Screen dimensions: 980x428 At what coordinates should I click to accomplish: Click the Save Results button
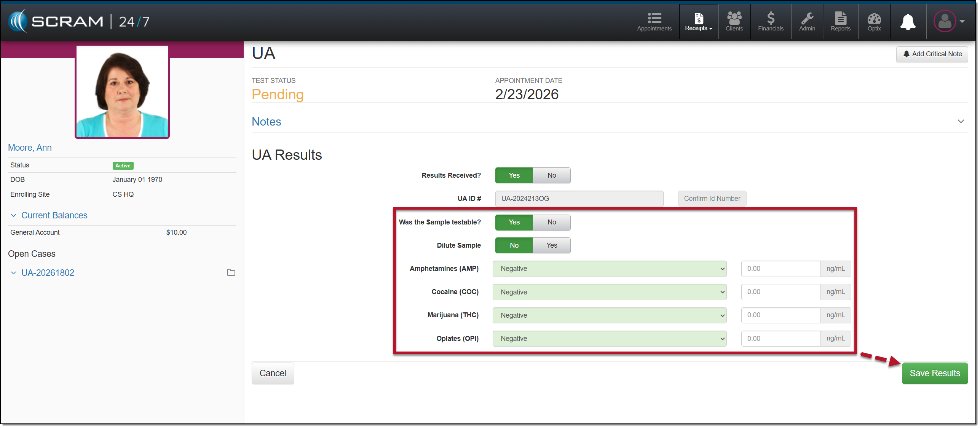point(934,374)
